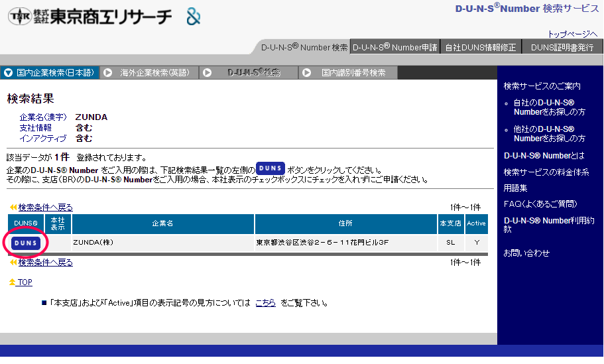The height and width of the screenshot is (364, 604).
Task: Click the arrow icon on 国内企業検索 tab
Action: [x=8, y=72]
